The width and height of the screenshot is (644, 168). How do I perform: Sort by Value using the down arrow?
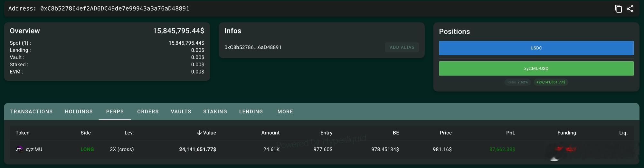coord(199,133)
